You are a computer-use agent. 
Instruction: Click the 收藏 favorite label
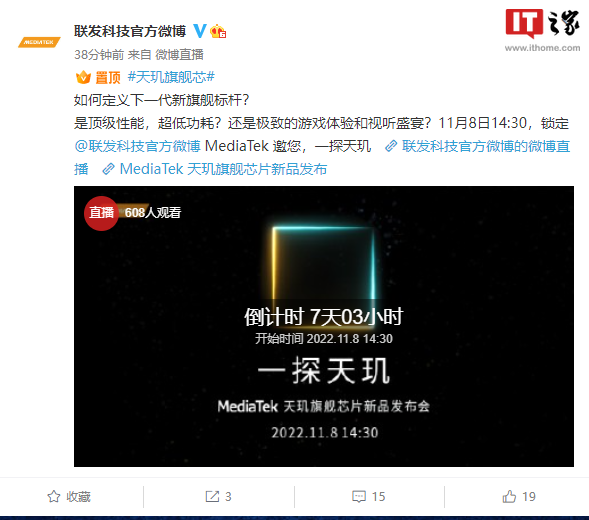pyautogui.click(x=79, y=497)
